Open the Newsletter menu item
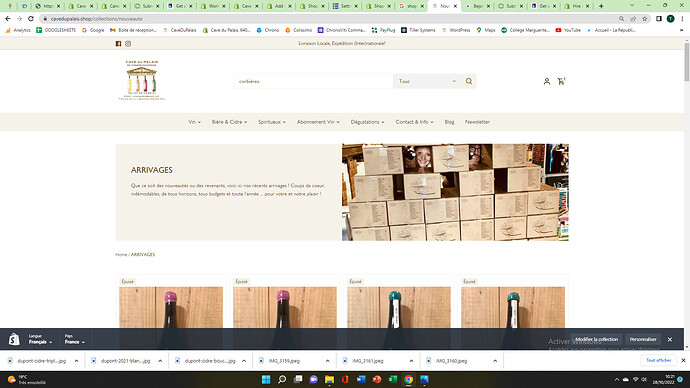The height and width of the screenshot is (388, 690). coord(477,122)
